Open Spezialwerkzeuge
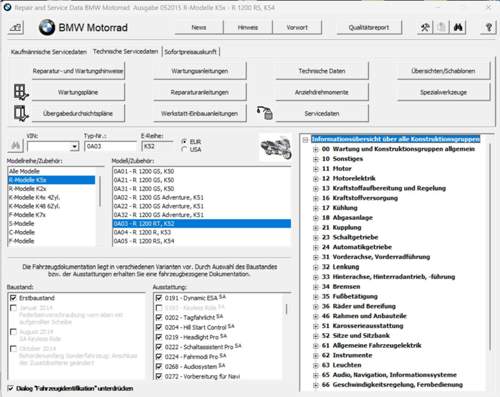500x397 pixels. tap(443, 92)
